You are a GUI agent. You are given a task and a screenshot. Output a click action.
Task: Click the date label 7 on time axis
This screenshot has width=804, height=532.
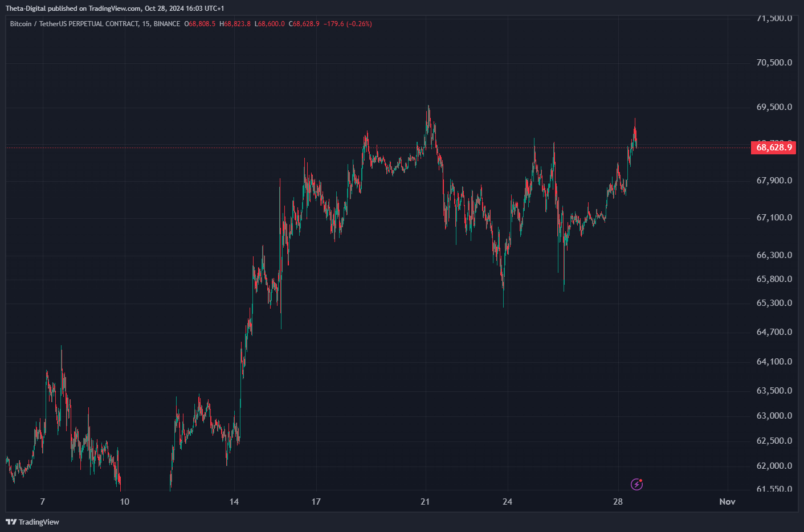43,502
